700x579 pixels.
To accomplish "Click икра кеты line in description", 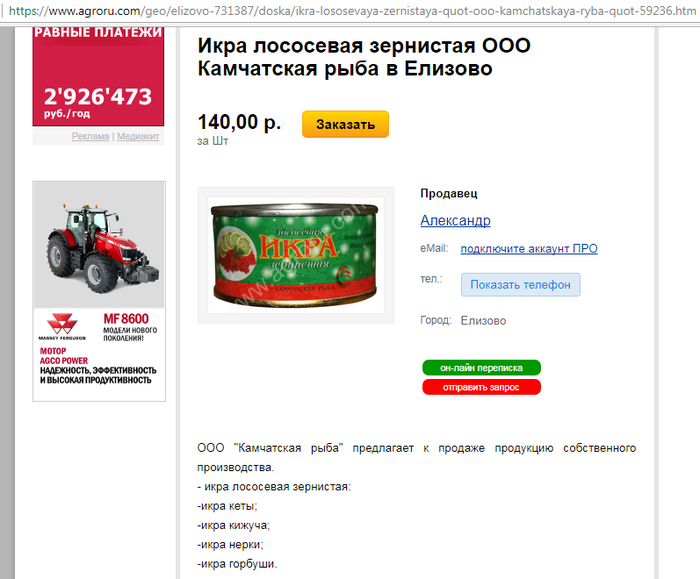I will click(x=227, y=506).
